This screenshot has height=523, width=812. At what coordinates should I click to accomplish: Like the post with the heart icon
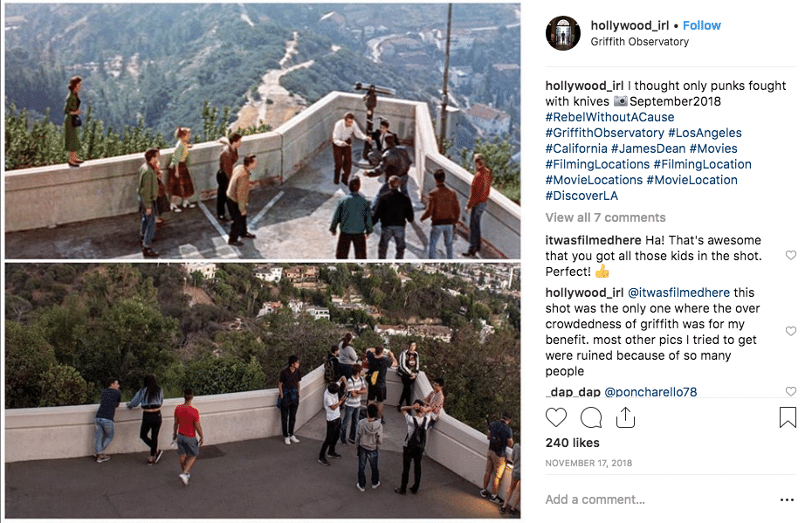coord(556,417)
